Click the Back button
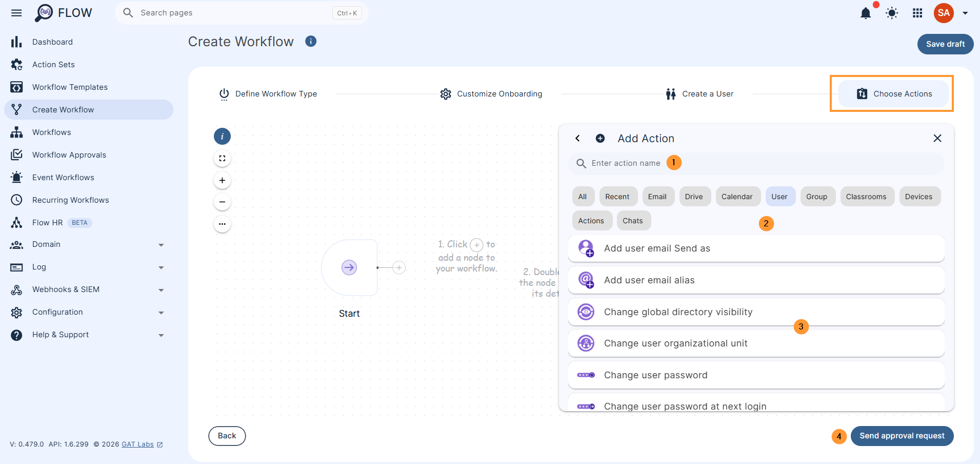 (227, 436)
